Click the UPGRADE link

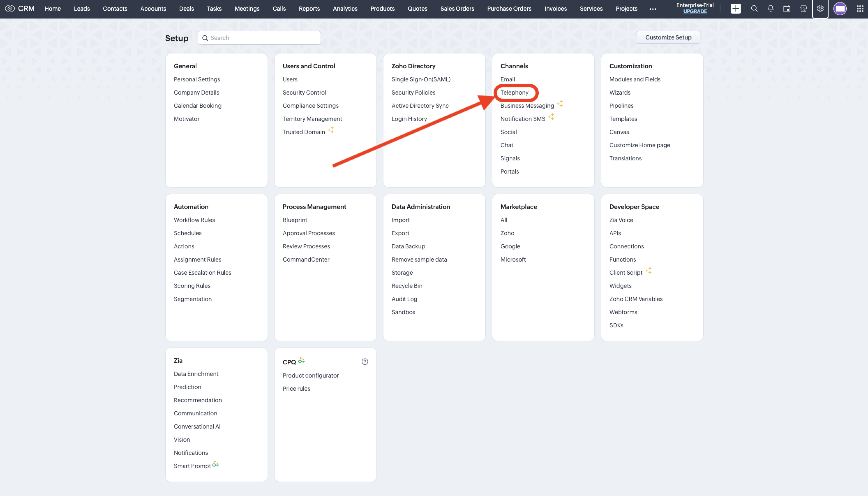click(695, 11)
